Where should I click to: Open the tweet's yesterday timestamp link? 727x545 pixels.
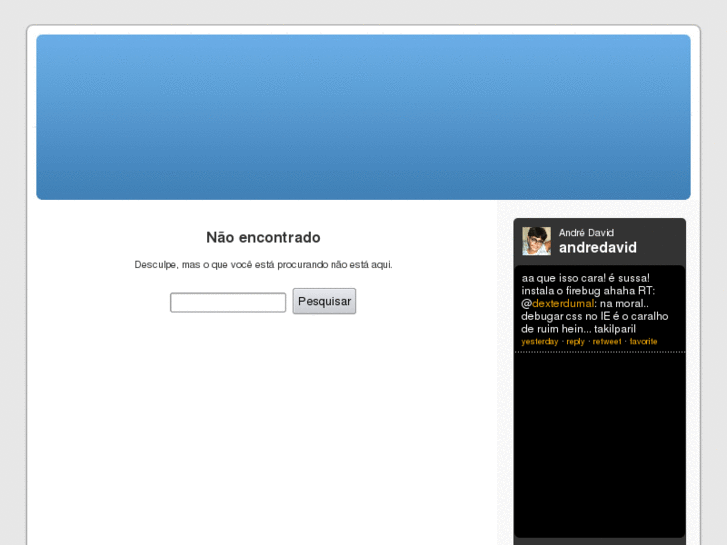pos(540,341)
